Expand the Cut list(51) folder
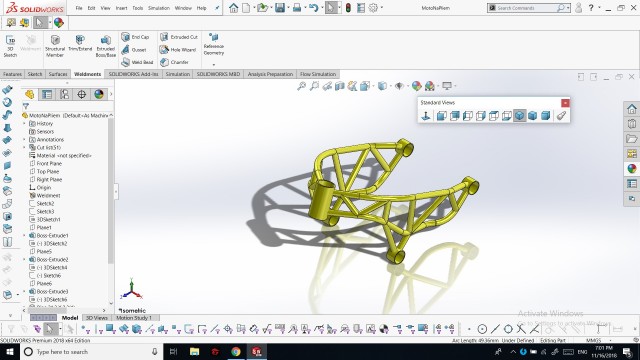Screen dimensions: 640x360 (24, 147)
